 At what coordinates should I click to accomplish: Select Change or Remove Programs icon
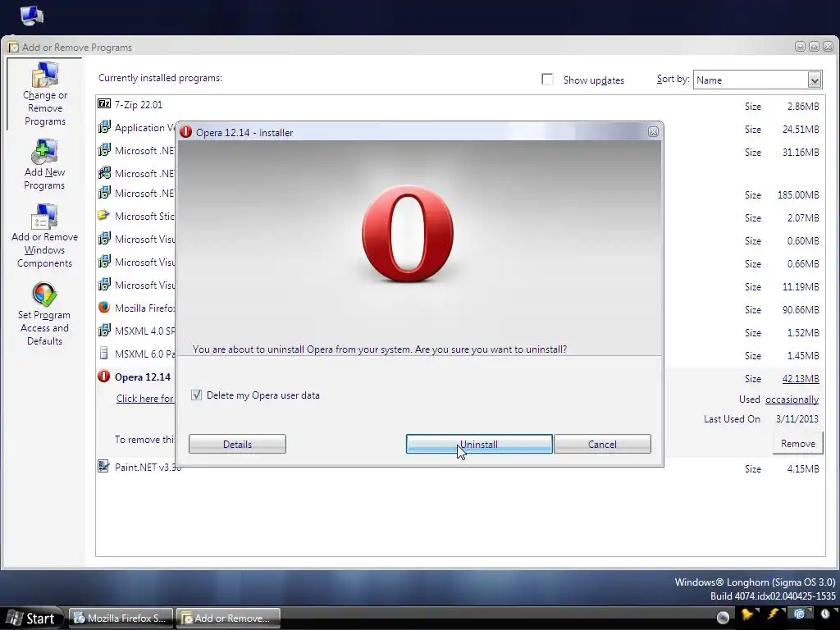point(45,75)
